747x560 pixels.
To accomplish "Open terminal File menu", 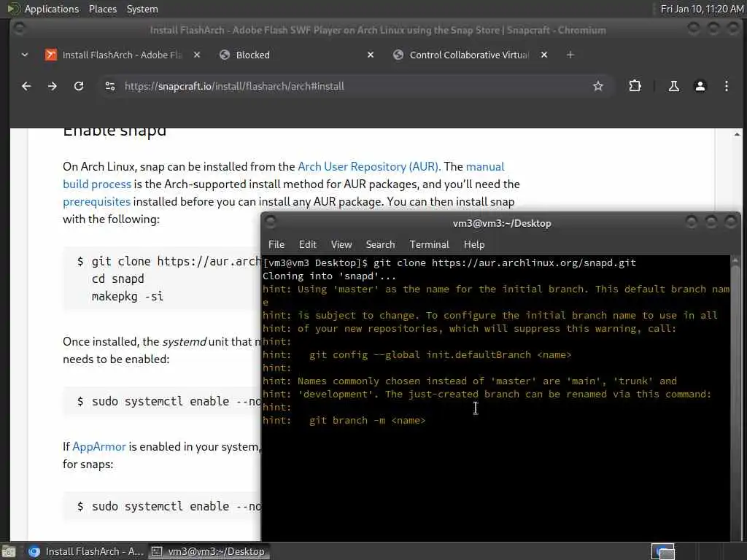I will coord(276,244).
